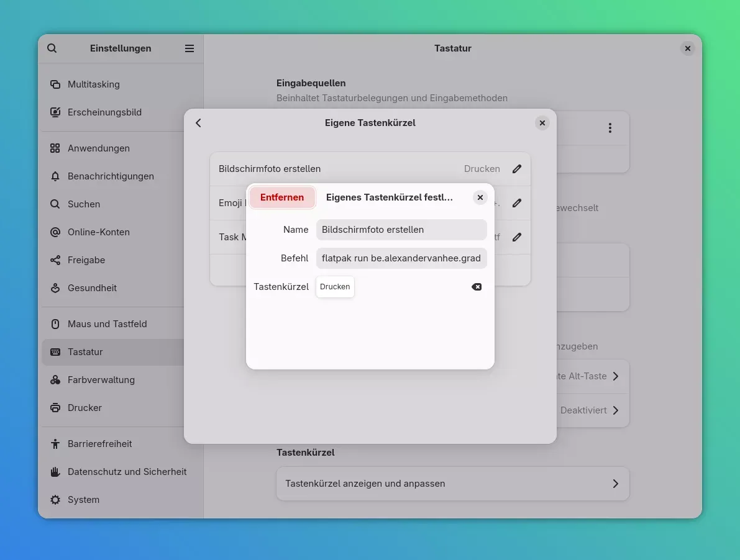The height and width of the screenshot is (560, 740).
Task: Open the hamburger menu in sidebar header
Action: pos(190,48)
